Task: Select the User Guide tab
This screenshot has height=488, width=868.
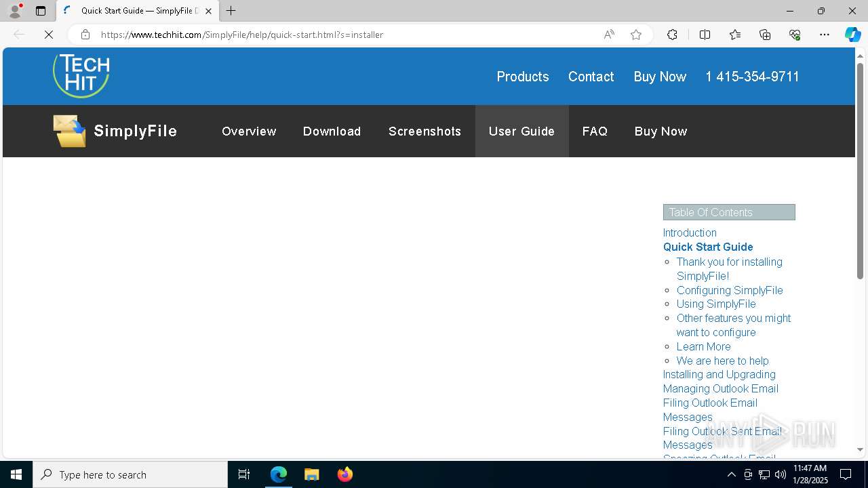Action: (521, 131)
